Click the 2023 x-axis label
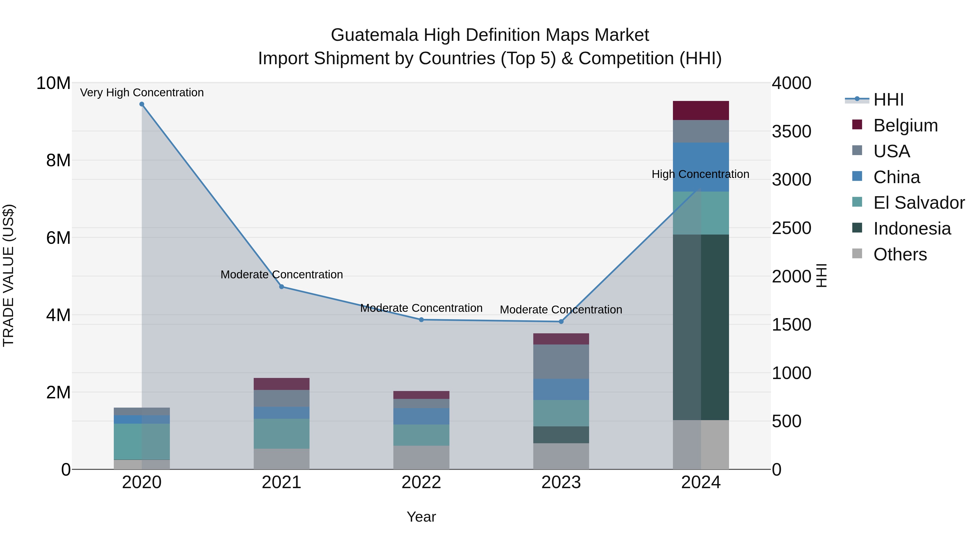980x551 pixels. (561, 482)
